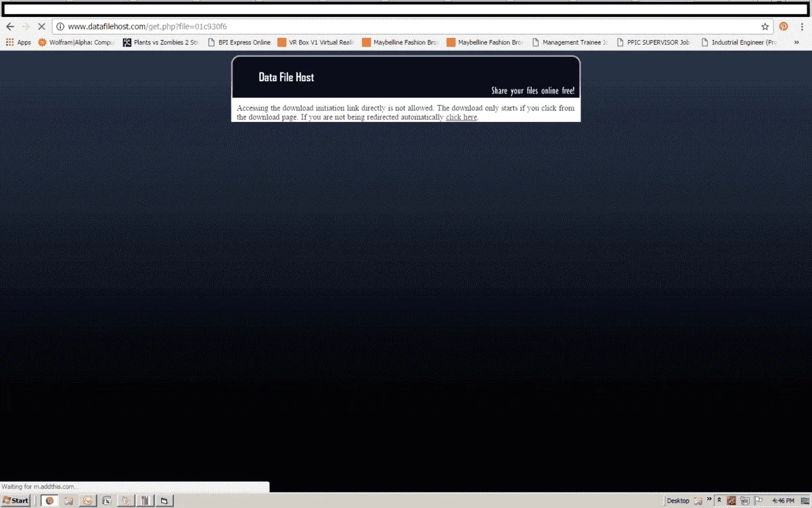View site information icon in address bar
Screen dimensions: 812x508
pyautogui.click(x=60, y=26)
